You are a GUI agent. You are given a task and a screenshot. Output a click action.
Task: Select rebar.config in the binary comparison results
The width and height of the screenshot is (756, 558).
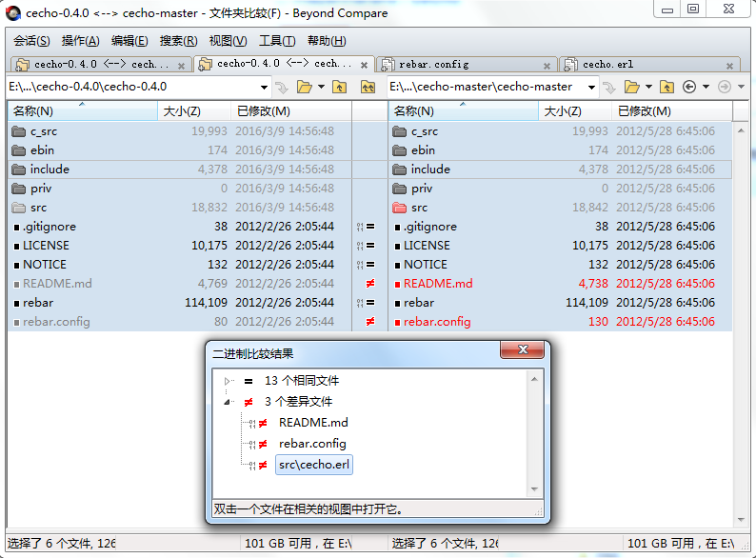[312, 444]
